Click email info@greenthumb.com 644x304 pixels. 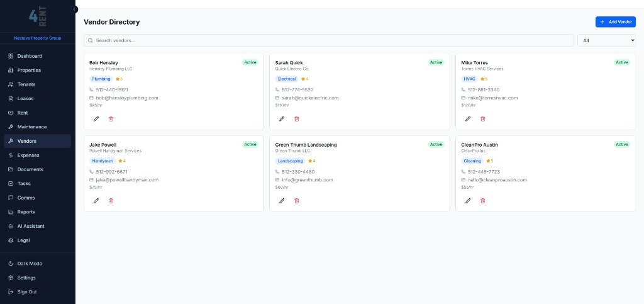click(x=307, y=180)
